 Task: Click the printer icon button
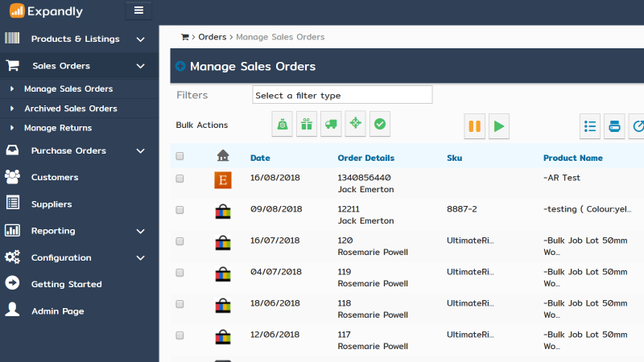[x=614, y=126]
